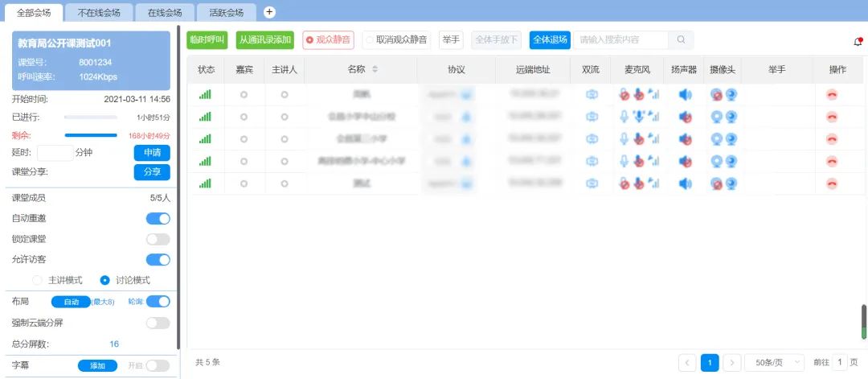Viewport: 868px width, 379px height.
Task: Click the search magnifier icon
Action: point(681,39)
